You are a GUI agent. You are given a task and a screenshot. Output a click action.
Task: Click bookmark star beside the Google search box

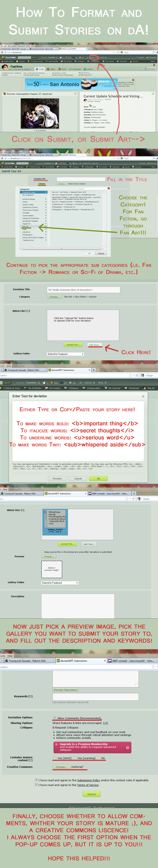(x=130, y=375)
